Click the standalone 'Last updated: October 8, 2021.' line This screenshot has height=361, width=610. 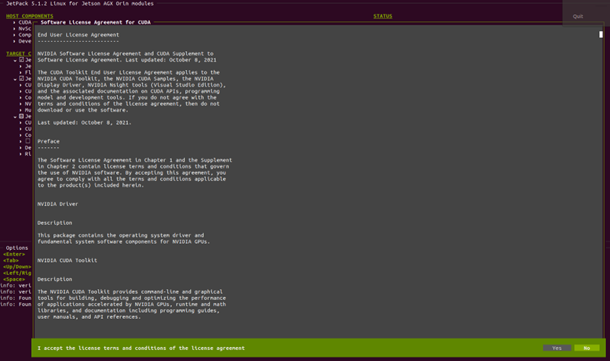(84, 123)
